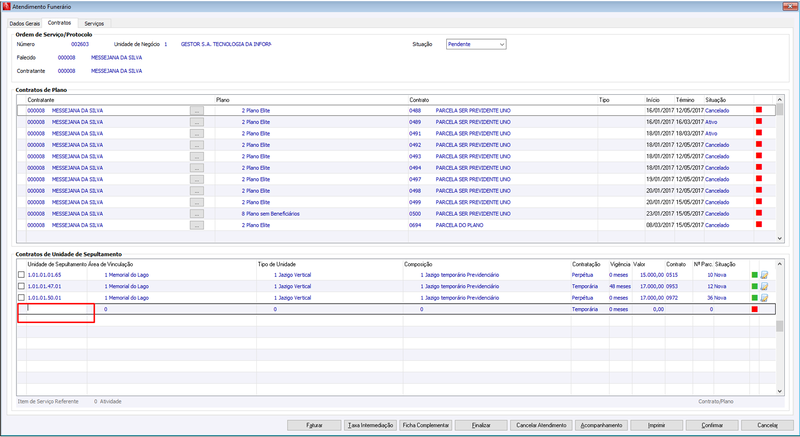Open Ficha Complementar
Image resolution: width=800 pixels, height=437 pixels.
click(x=426, y=425)
